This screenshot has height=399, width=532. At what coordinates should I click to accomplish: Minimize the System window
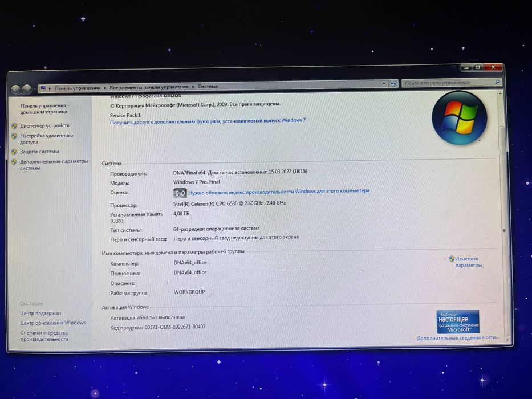(x=466, y=68)
